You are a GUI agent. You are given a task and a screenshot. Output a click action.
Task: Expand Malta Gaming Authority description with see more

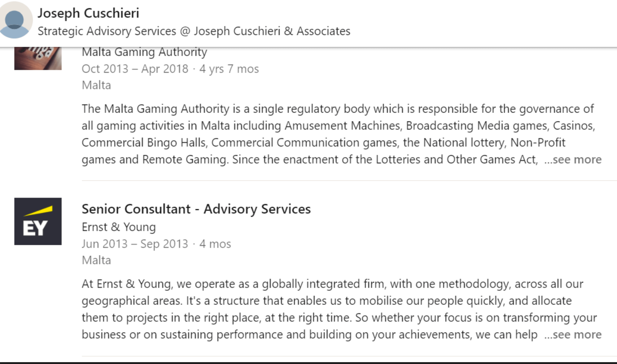pos(573,160)
